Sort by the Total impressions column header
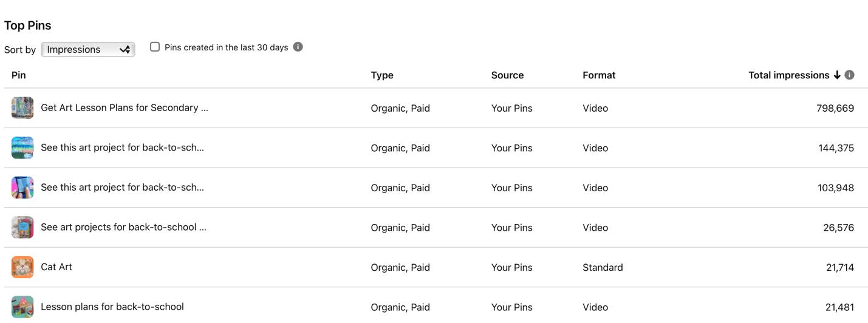This screenshot has height=323, width=868. pos(788,75)
